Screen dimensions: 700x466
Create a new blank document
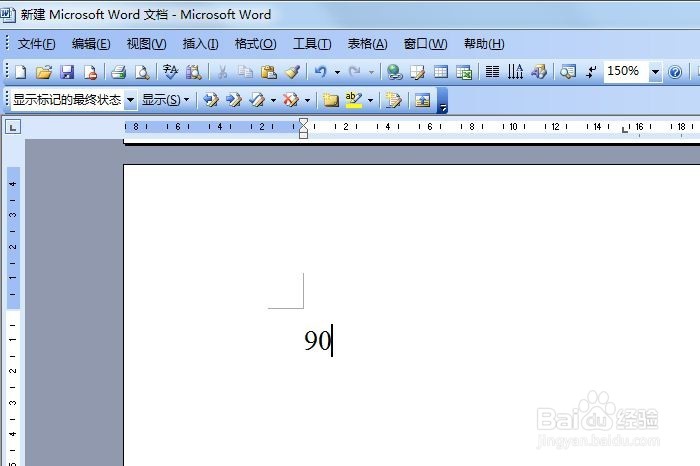(x=21, y=72)
